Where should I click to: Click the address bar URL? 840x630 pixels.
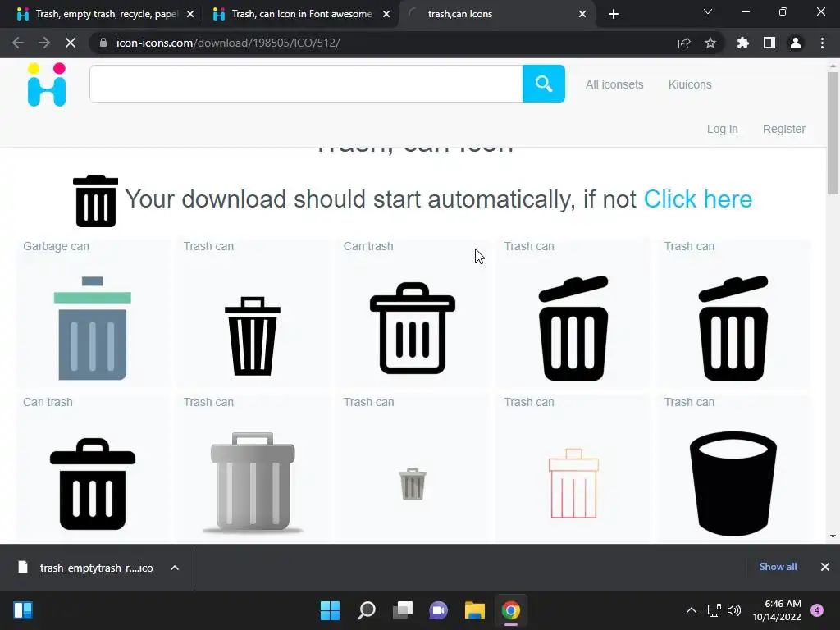point(228,43)
